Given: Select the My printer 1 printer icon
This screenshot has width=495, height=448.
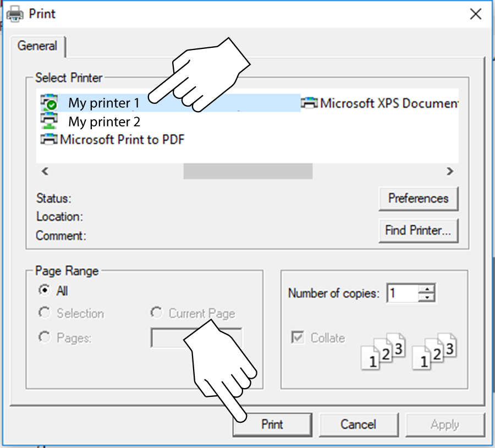Looking at the screenshot, I should coord(48,103).
